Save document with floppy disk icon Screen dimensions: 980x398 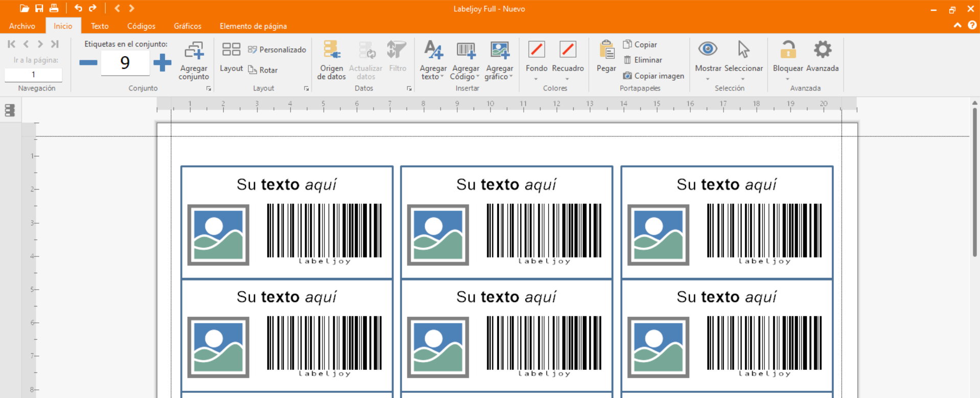point(39,8)
